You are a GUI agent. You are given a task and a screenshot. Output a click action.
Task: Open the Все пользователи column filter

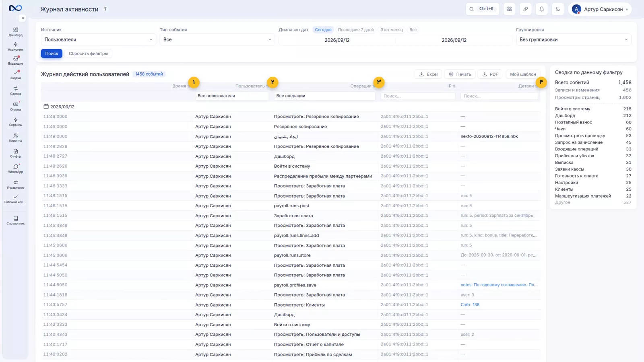[x=232, y=96]
